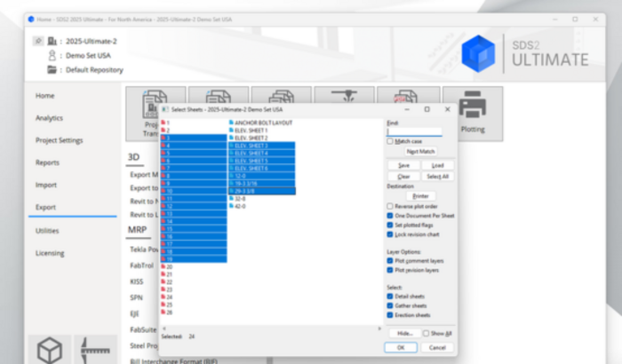Open the 3D modeling cube icon
The width and height of the screenshot is (622, 364).
click(48, 351)
